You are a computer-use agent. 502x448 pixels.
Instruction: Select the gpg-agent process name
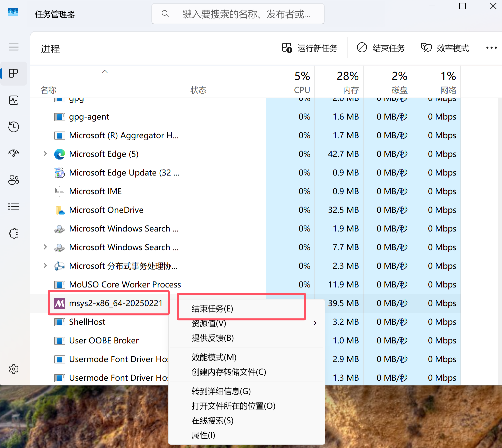click(x=89, y=117)
